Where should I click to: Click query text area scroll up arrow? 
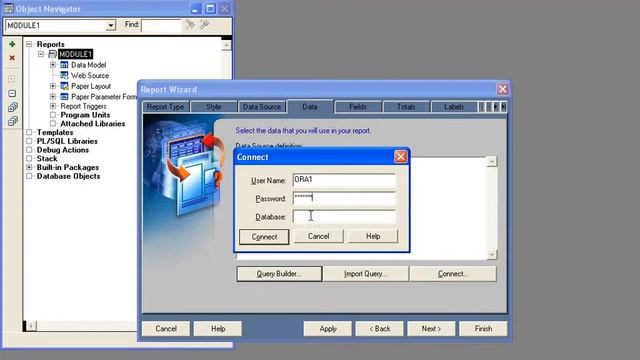click(x=492, y=161)
